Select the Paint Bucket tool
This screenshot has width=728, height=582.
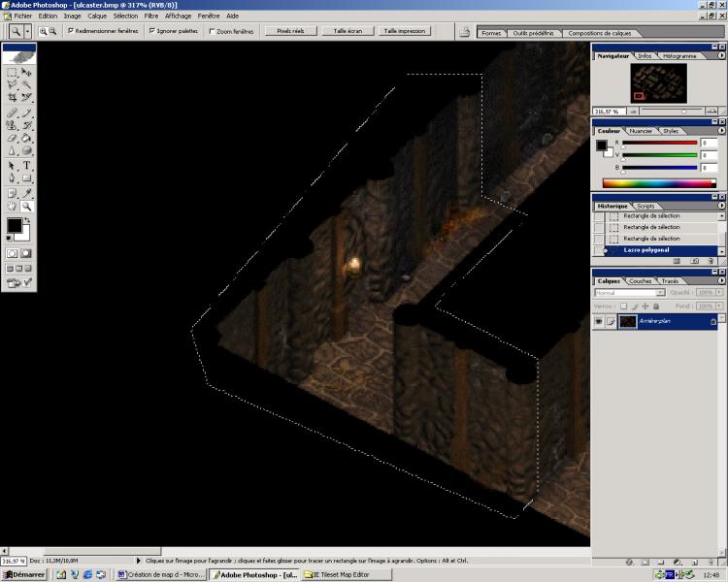pos(26,138)
